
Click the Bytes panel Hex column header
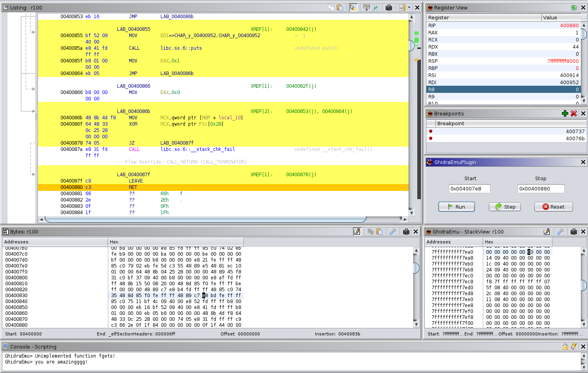[176, 242]
